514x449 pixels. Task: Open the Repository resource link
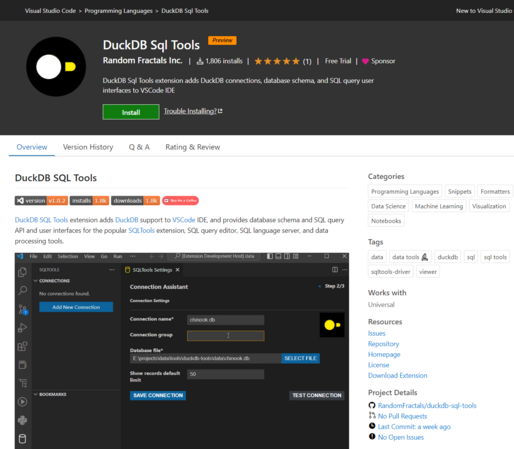[x=383, y=344]
